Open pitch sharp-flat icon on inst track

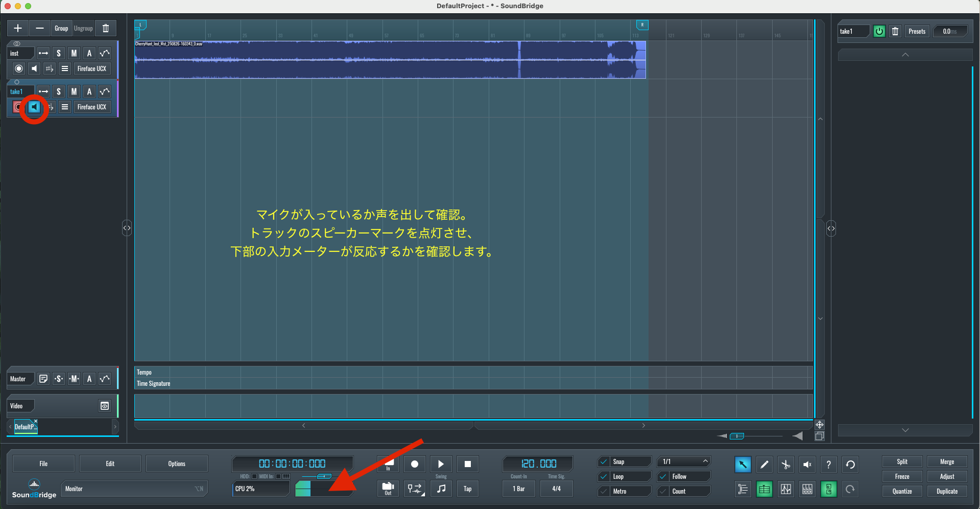tap(50, 68)
